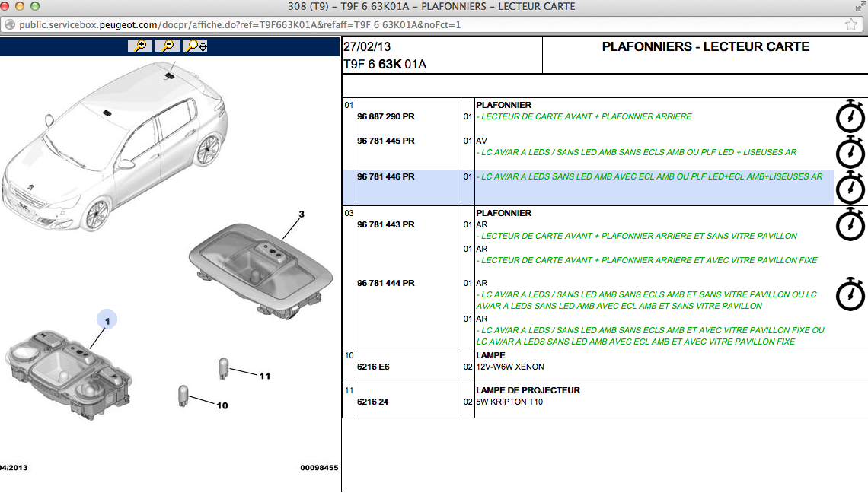This screenshot has height=499, width=868.
Task: Select callout number 3 on the diagram
Action: [x=301, y=215]
